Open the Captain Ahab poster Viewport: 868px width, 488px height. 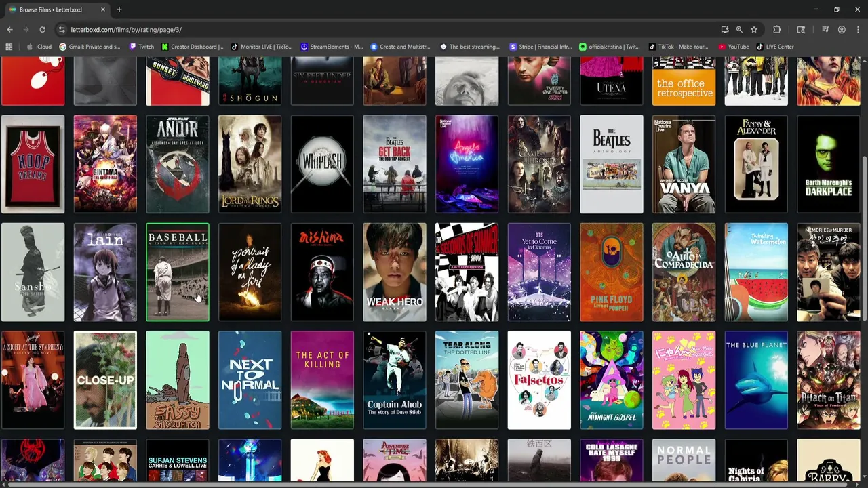pos(395,381)
